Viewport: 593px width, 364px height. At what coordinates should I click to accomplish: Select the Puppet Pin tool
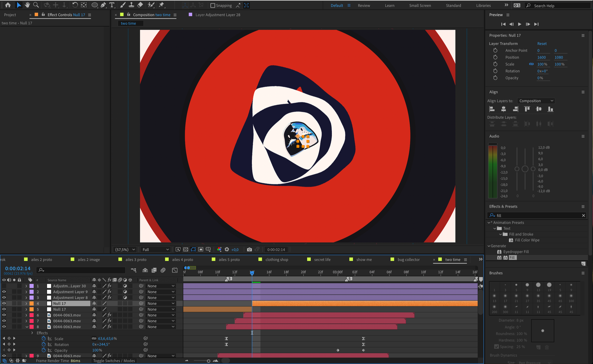click(162, 5)
